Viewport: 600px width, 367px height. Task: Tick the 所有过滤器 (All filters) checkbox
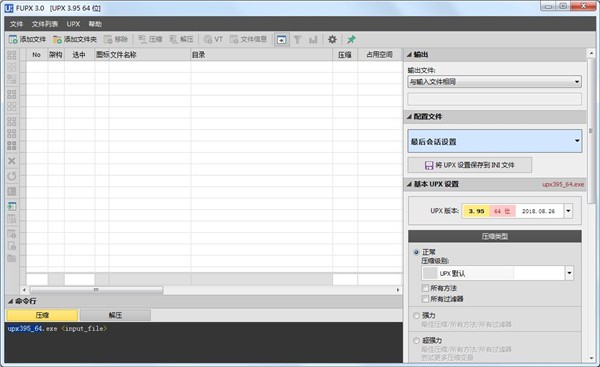click(425, 298)
